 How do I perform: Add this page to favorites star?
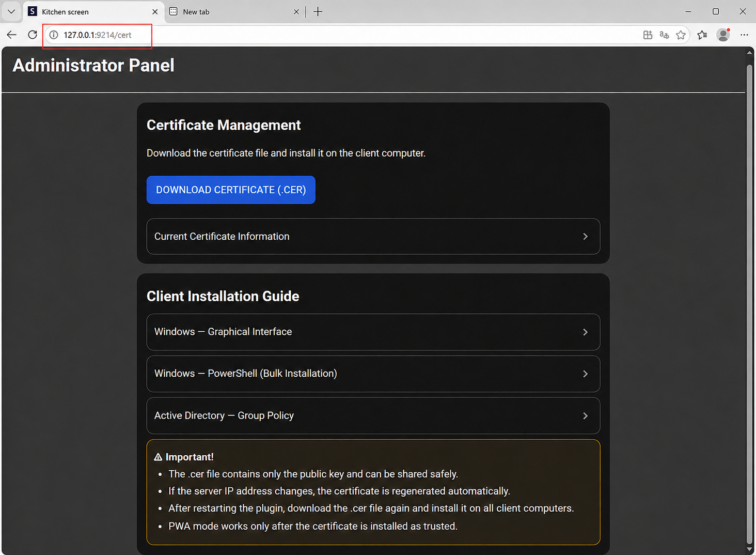pyautogui.click(x=681, y=35)
